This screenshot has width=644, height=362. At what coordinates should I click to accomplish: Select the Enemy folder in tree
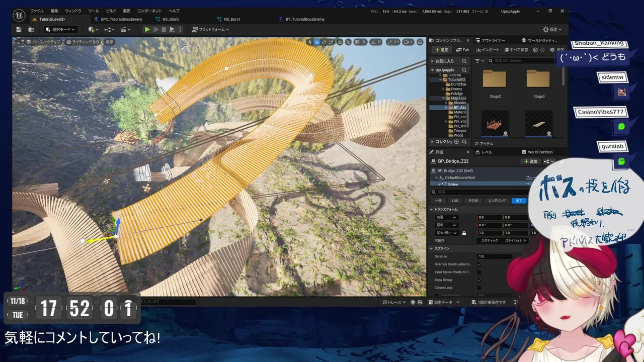457,89
